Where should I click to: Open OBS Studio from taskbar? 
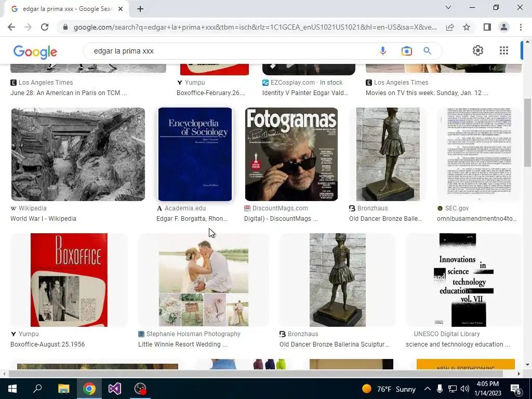(140, 389)
